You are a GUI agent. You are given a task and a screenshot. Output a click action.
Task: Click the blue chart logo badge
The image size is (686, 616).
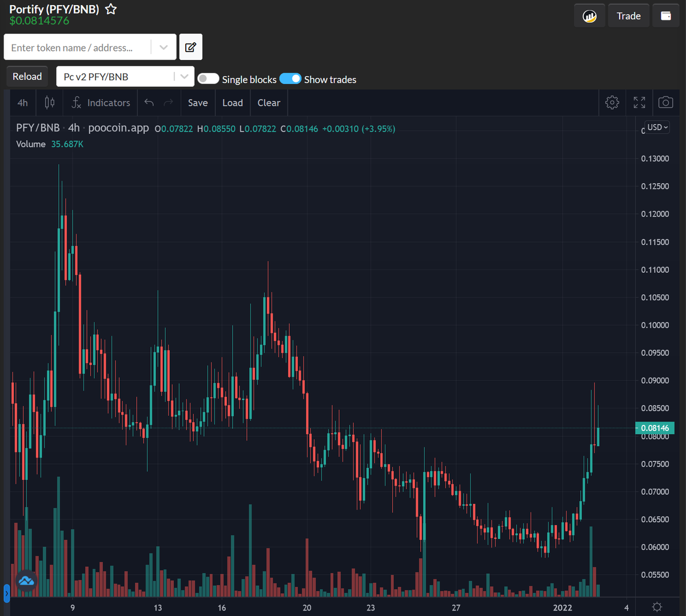click(26, 581)
